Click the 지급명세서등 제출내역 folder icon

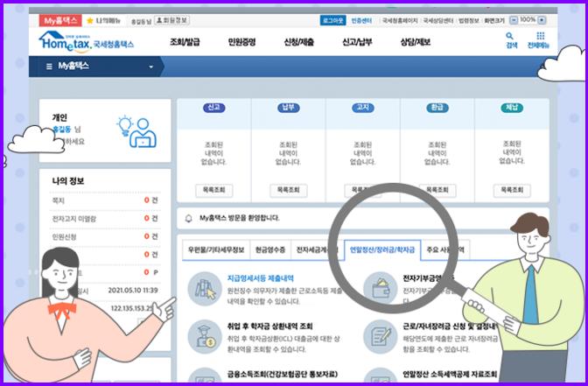click(x=205, y=289)
